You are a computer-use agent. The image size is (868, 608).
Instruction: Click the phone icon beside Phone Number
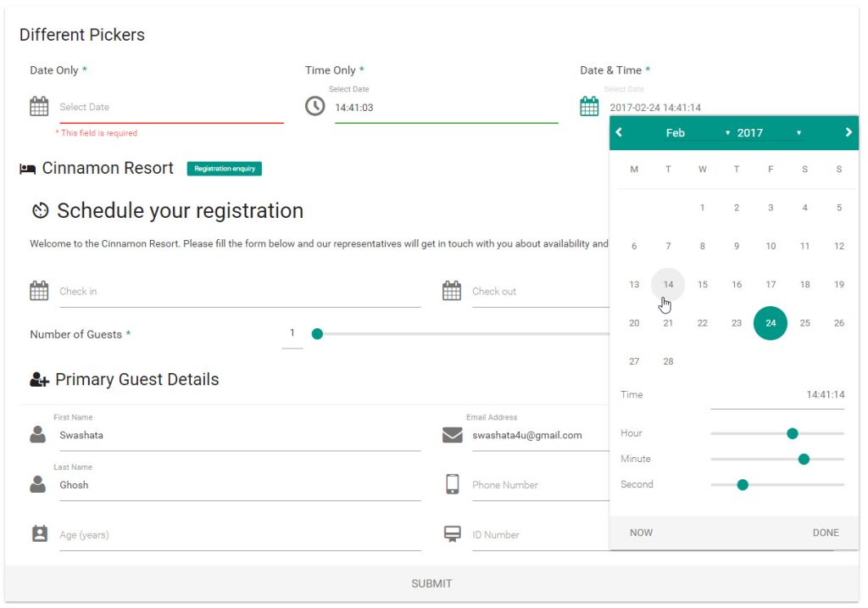[x=452, y=484]
